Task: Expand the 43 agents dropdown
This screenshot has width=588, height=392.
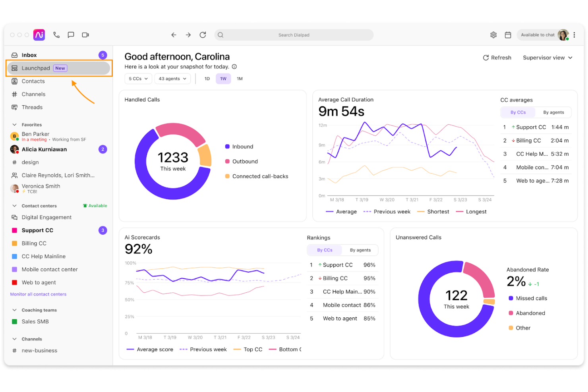Action: click(x=172, y=79)
